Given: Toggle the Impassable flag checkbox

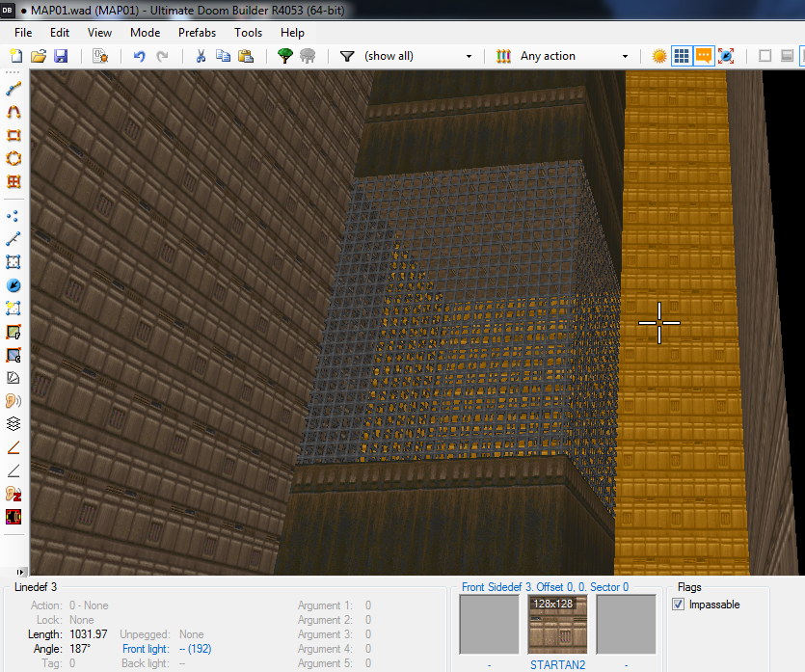Looking at the screenshot, I should point(678,605).
